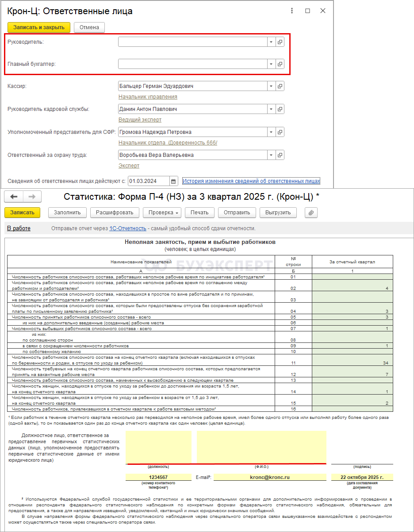414x532 pixels.
Task: Open the Главный бухгалтер field's linked record icon
Action: [x=280, y=64]
